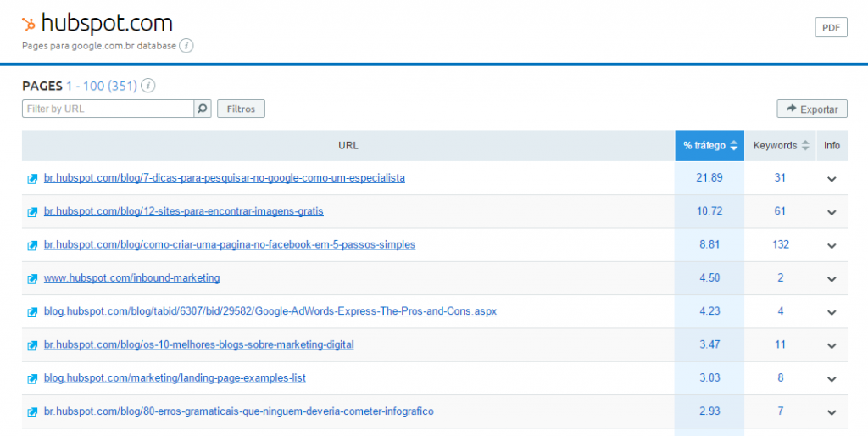Click the search magnifier icon in URL filter
The width and height of the screenshot is (868, 436).
click(203, 109)
